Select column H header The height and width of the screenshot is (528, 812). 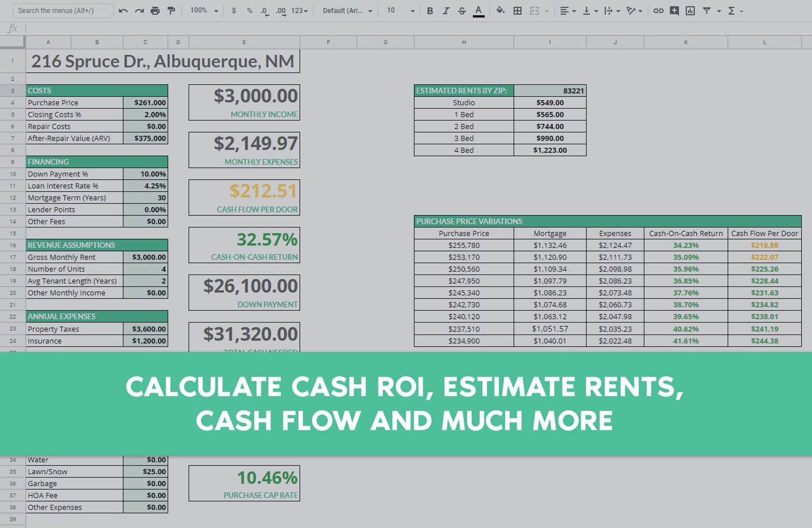pos(464,42)
